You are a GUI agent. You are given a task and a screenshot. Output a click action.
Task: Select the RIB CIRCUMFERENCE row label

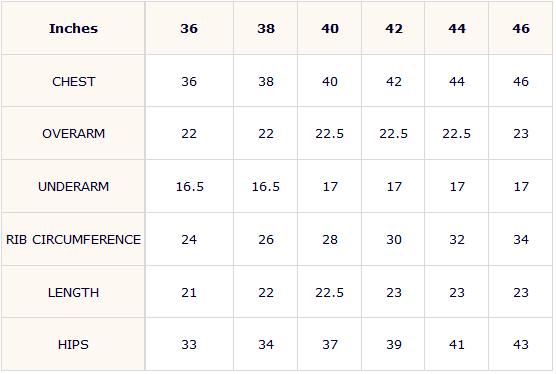point(73,240)
